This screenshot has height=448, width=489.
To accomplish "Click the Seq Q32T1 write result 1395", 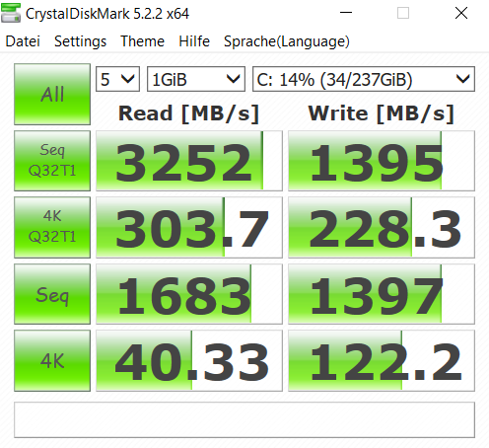I will (382, 161).
